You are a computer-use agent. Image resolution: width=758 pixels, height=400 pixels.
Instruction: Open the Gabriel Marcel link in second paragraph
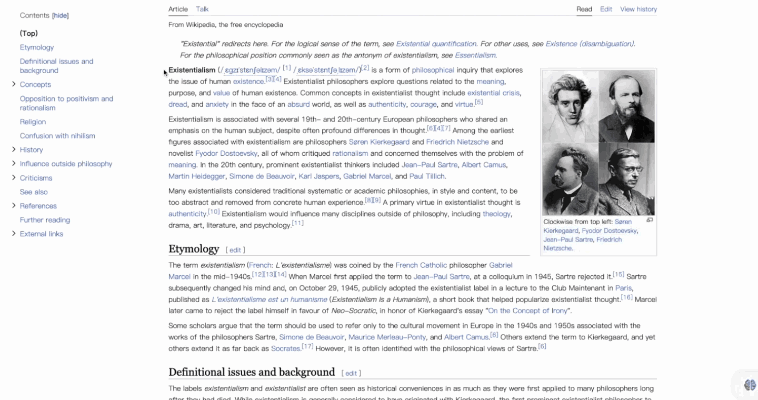coord(367,177)
